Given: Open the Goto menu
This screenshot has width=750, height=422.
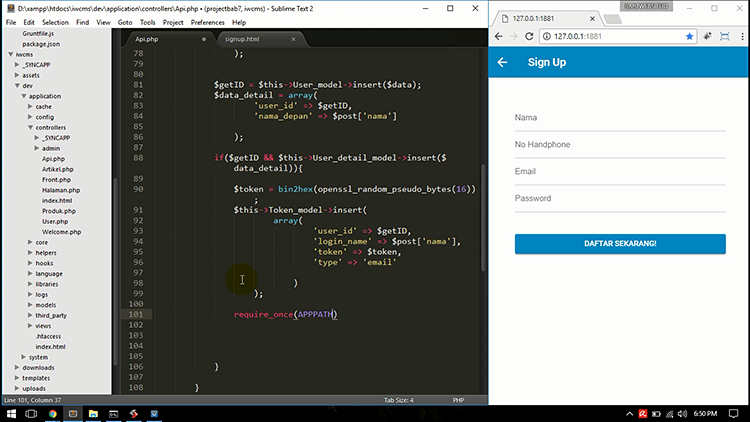Looking at the screenshot, I should (x=125, y=22).
